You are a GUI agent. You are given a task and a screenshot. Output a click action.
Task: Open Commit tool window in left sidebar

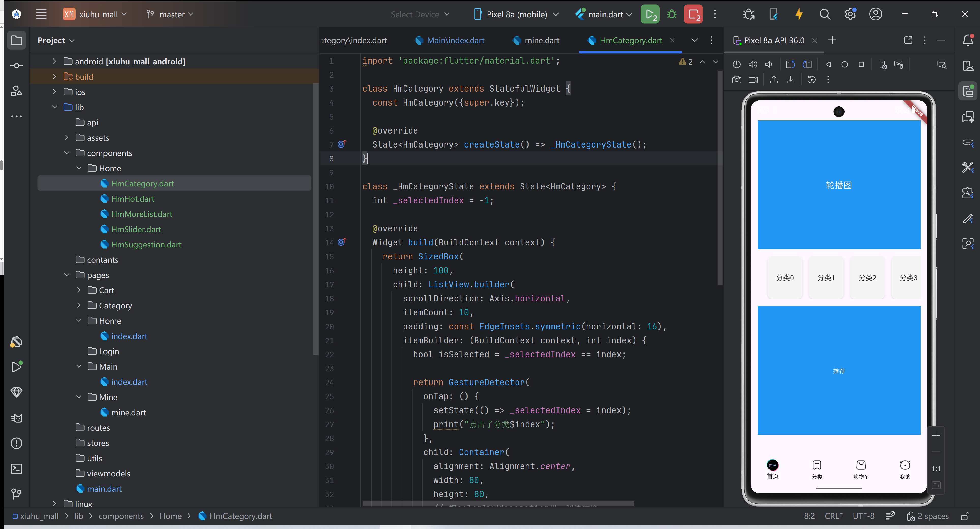coord(16,66)
